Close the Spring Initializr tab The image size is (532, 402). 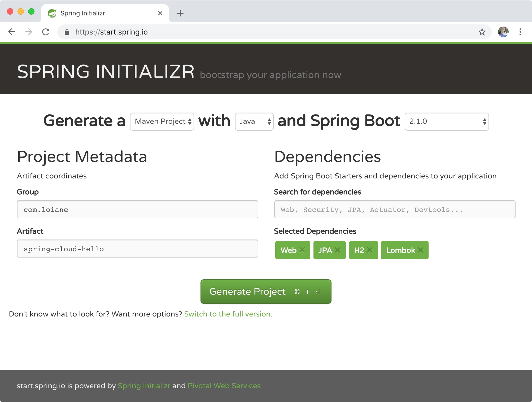tap(160, 13)
